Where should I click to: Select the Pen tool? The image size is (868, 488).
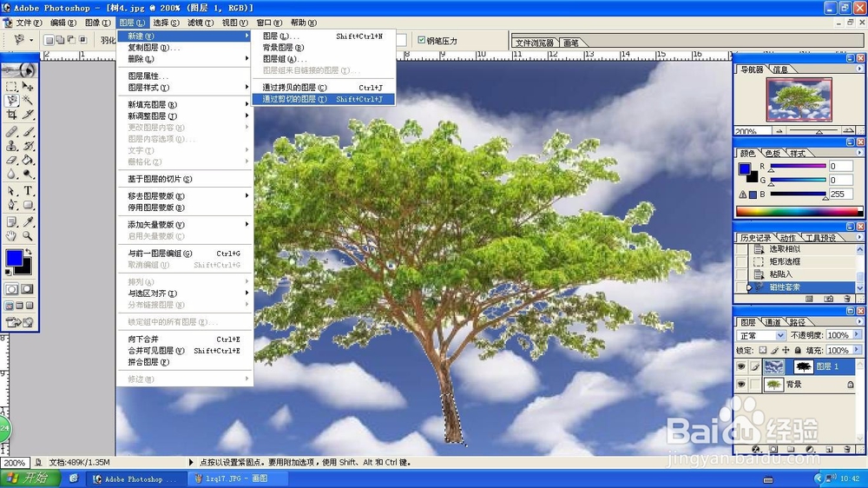click(x=11, y=205)
